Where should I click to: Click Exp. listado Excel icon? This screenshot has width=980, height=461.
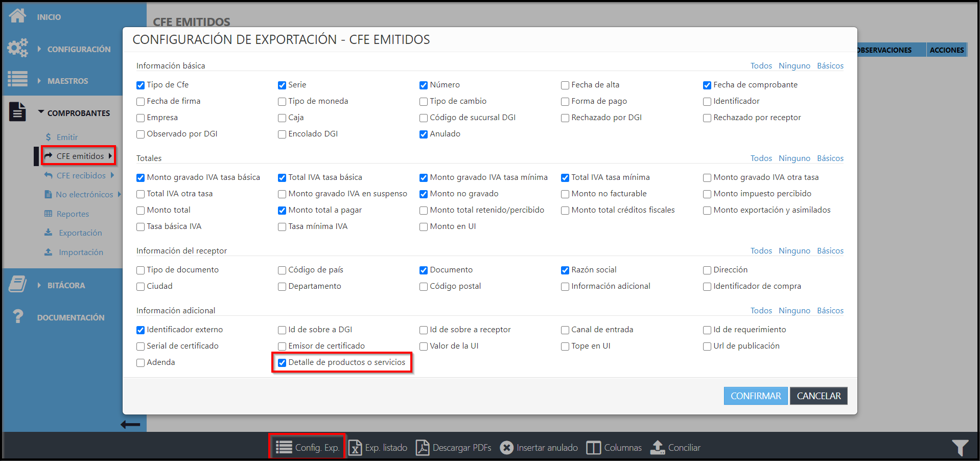[355, 448]
